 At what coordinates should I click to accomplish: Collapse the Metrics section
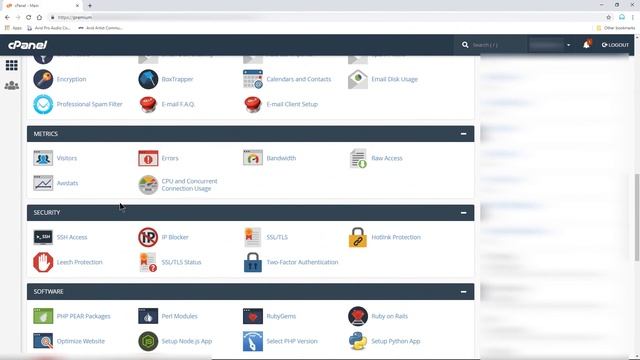pos(463,134)
